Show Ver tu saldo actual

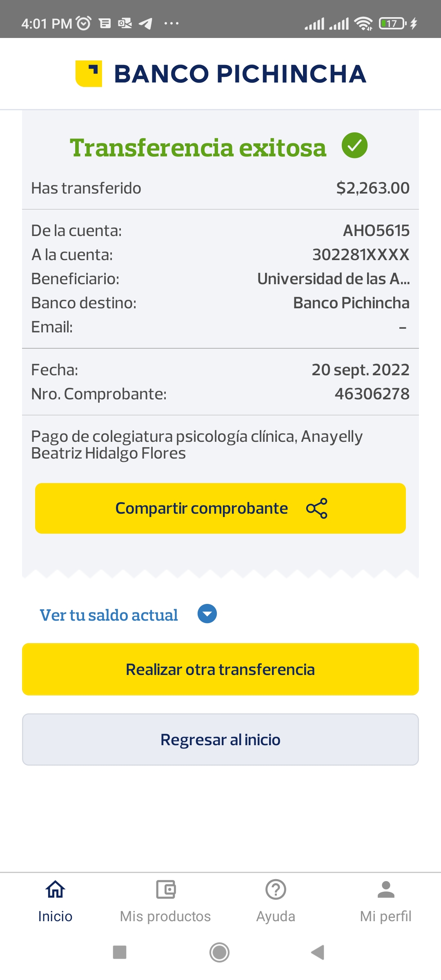pos(109,615)
